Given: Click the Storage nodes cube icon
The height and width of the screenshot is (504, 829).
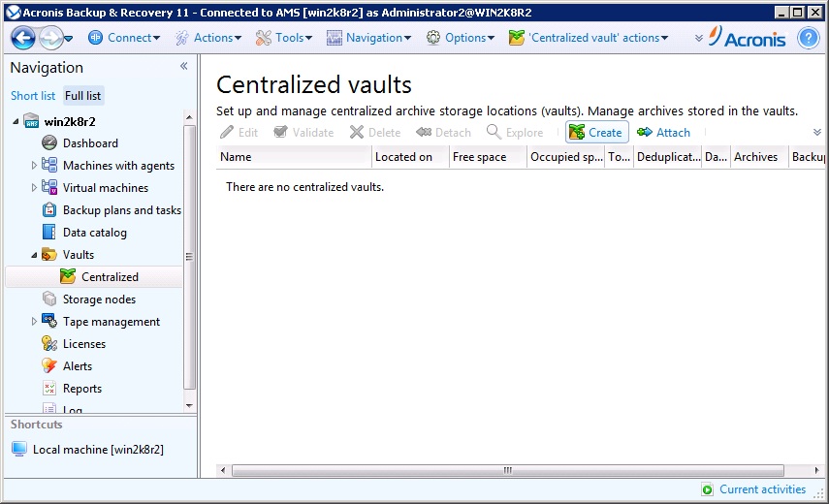Looking at the screenshot, I should pyautogui.click(x=49, y=299).
